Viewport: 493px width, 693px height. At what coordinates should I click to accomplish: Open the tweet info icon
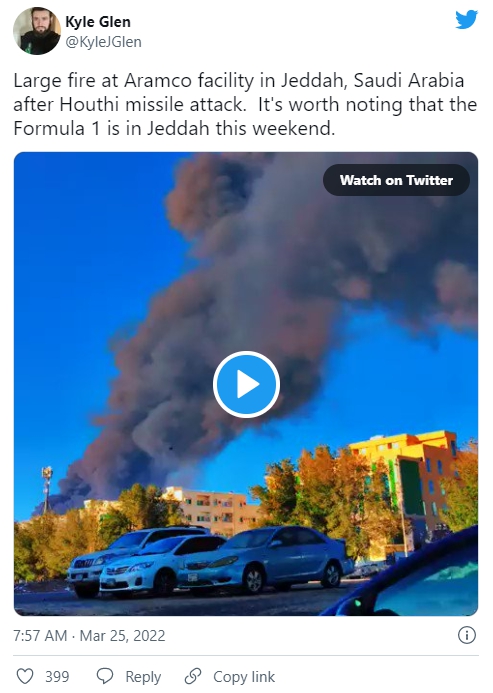click(466, 636)
